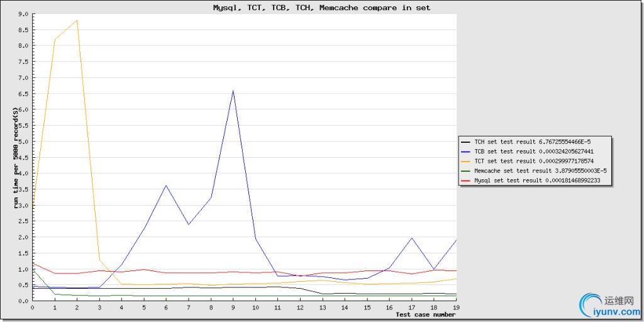Click y-axis tick label '4.5'
The image size is (644, 322).
[24, 157]
